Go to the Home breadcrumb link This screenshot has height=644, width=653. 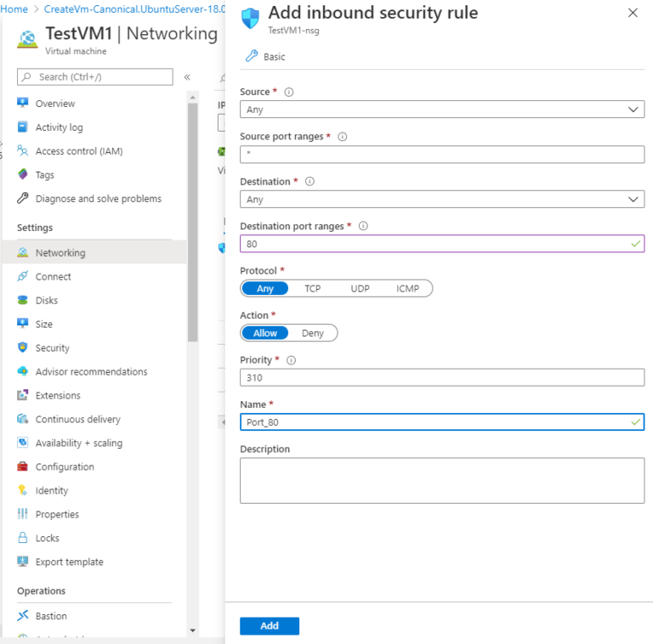(14, 8)
